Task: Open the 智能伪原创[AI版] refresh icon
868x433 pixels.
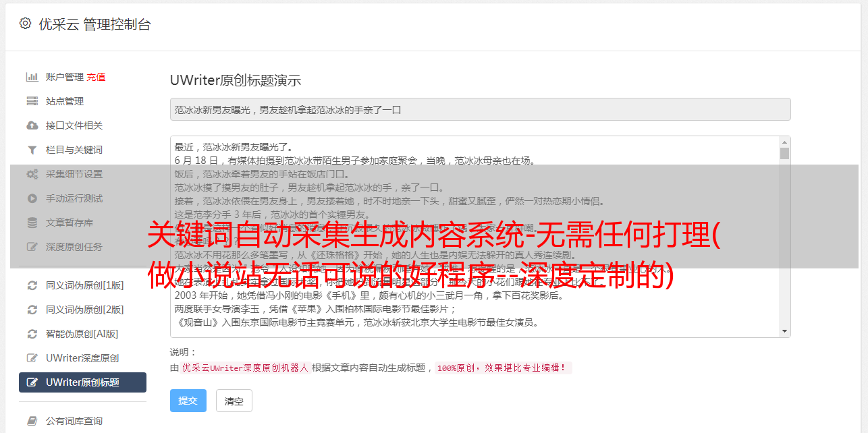Action: click(32, 334)
